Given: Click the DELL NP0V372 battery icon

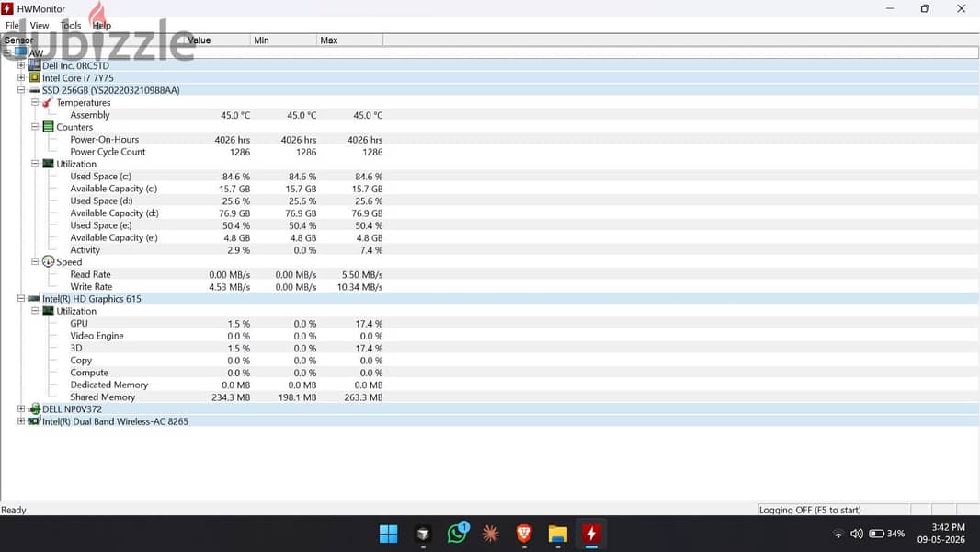Looking at the screenshot, I should 35,408.
